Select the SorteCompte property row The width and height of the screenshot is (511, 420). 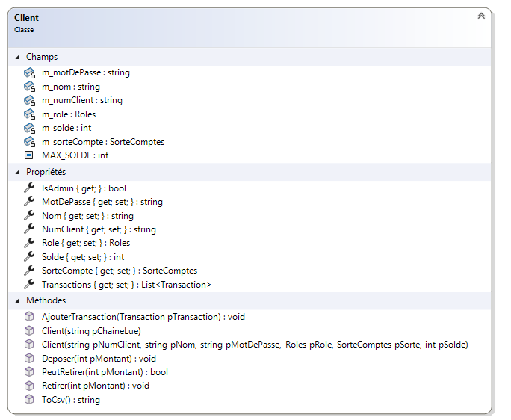[x=119, y=271]
